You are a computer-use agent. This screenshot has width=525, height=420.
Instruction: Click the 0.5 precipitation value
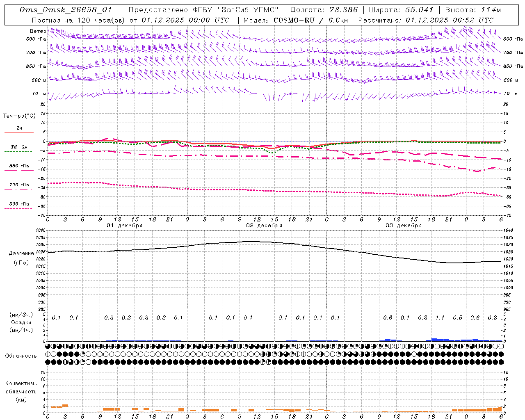pyautogui.click(x=457, y=317)
